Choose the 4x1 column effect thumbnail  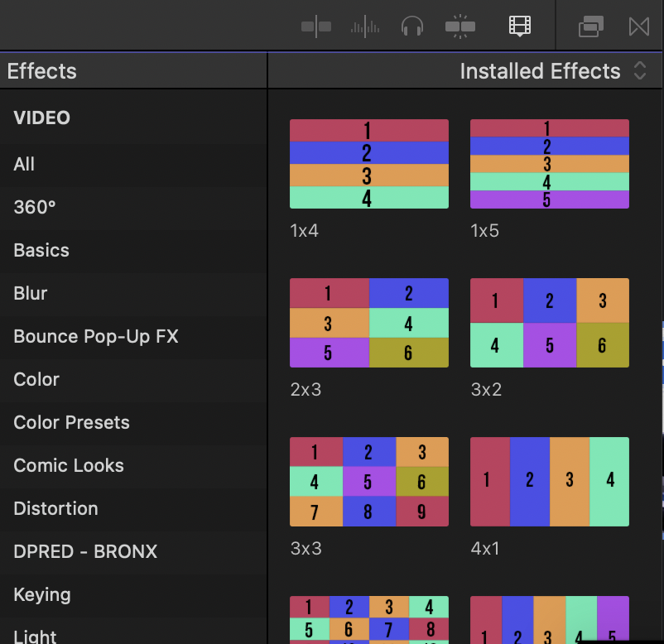coord(549,482)
